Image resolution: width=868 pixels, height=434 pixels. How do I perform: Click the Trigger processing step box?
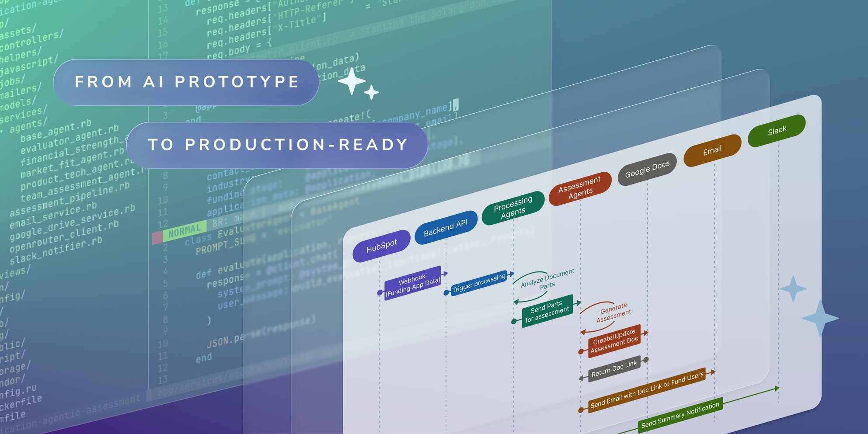[x=478, y=283]
